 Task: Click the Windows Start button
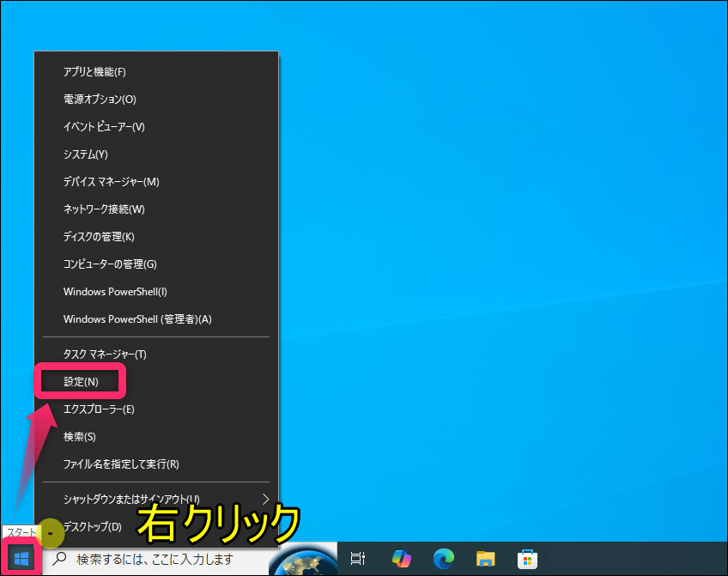coord(21,560)
